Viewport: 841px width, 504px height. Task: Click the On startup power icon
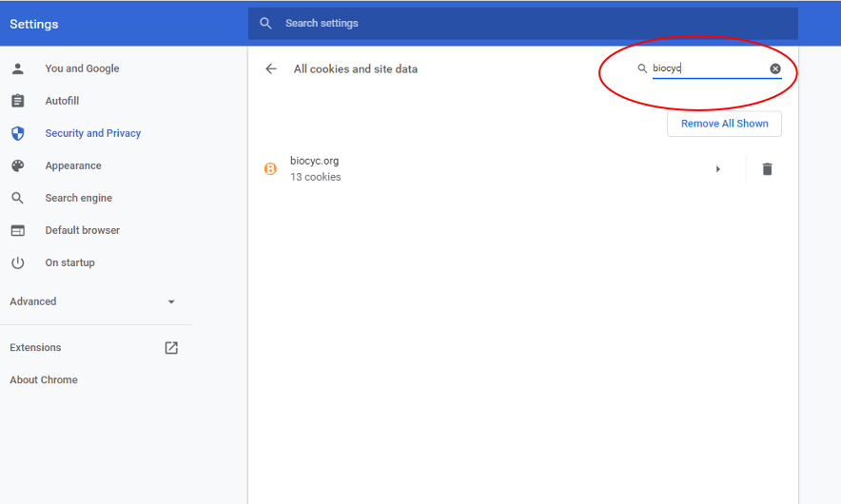click(17, 262)
